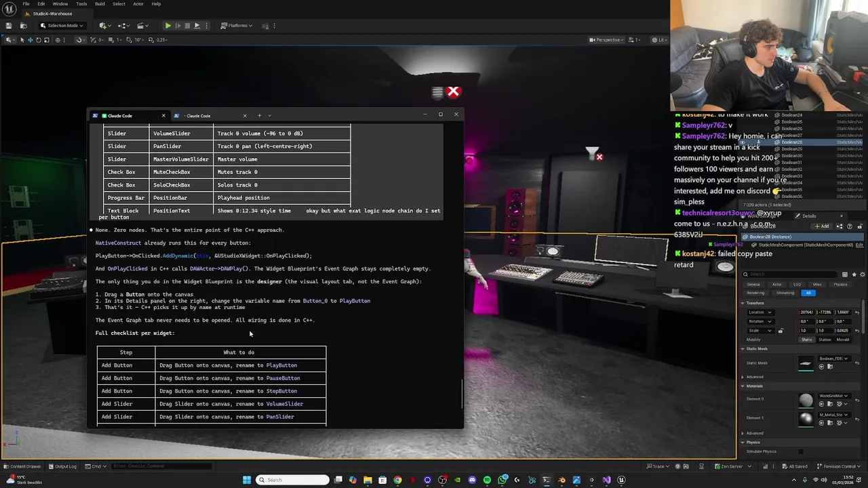
Task: Select Physics filter in Details
Action: coord(840,285)
